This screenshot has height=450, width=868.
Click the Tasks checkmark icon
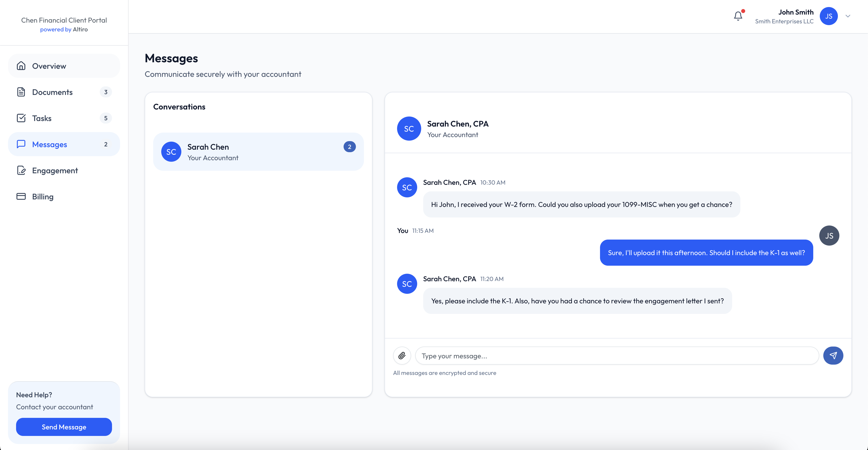(x=21, y=118)
